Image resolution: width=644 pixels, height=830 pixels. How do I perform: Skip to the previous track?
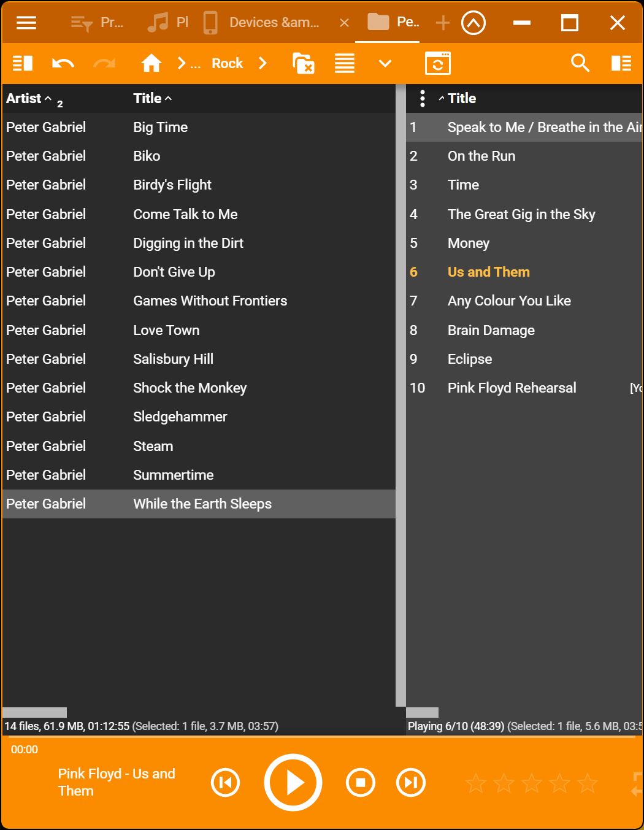coord(225,782)
